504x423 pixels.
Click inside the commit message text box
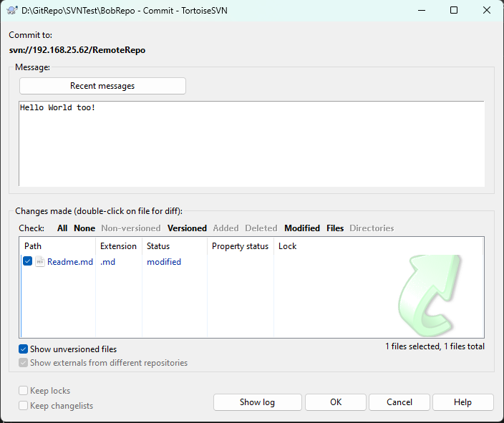tap(251, 144)
